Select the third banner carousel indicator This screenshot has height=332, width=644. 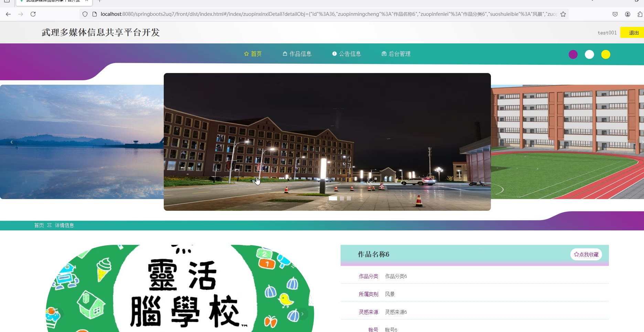[349, 198]
